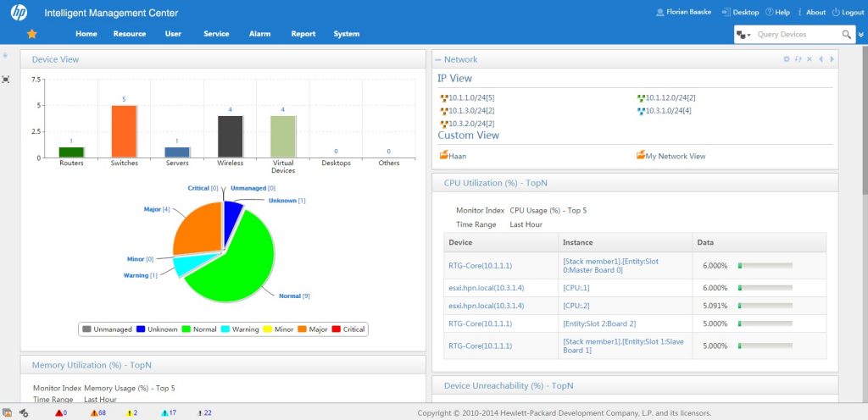Screen dimensions: 868x420
Task: Toggle Warning cyan legend swatch
Action: [x=225, y=329]
